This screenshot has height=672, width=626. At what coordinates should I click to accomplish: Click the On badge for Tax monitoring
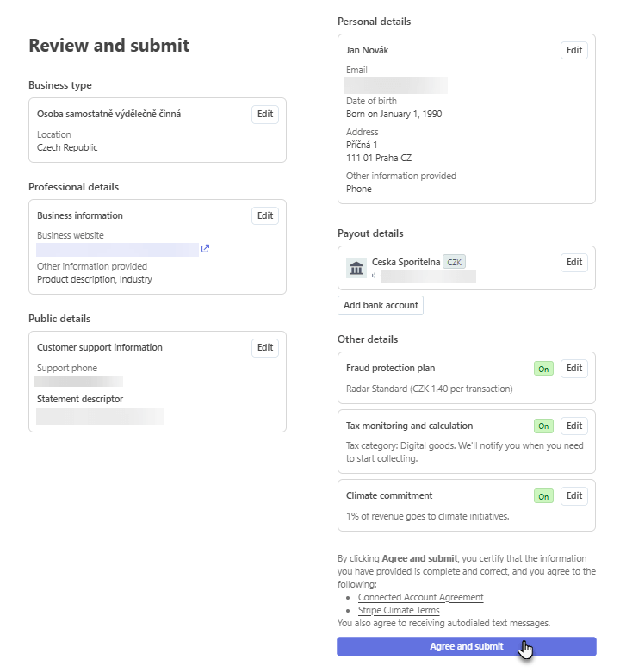tap(543, 426)
